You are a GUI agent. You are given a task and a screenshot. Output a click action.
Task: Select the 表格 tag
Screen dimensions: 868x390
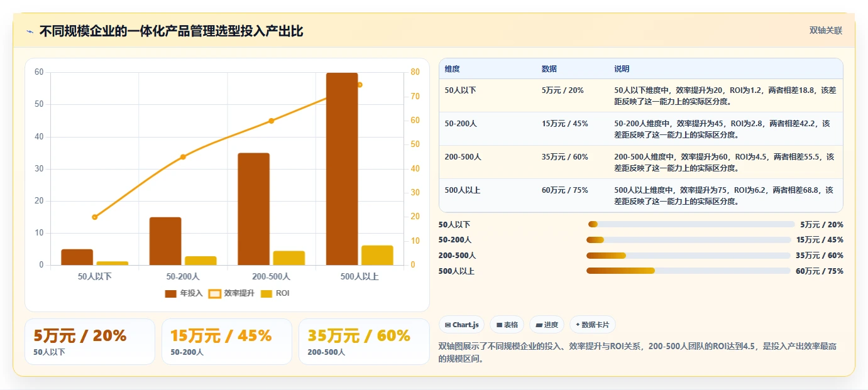(507, 325)
